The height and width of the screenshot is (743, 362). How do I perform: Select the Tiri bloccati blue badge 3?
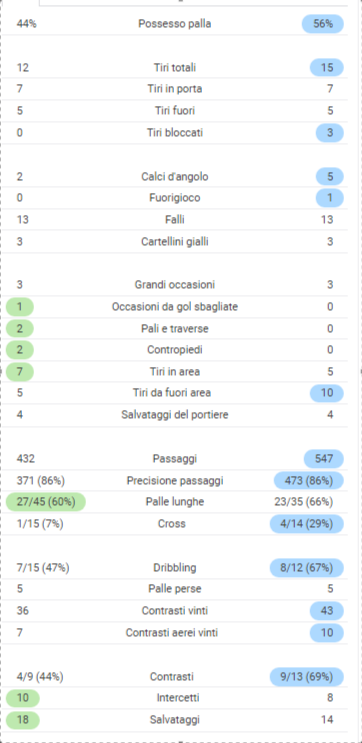point(330,133)
